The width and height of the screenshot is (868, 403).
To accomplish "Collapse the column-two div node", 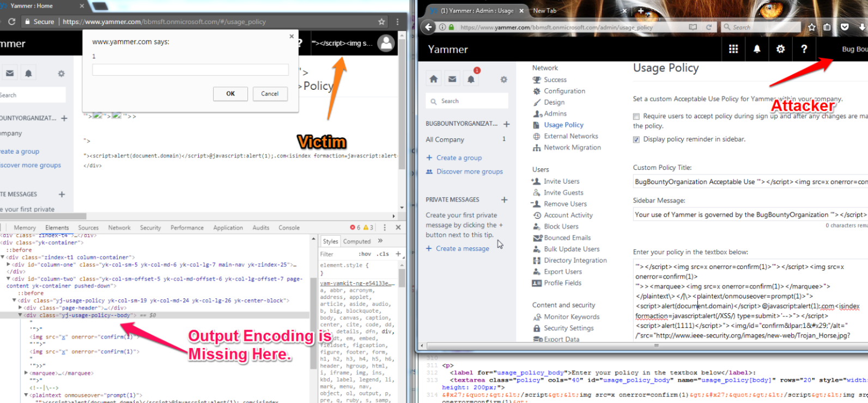I will (x=8, y=279).
